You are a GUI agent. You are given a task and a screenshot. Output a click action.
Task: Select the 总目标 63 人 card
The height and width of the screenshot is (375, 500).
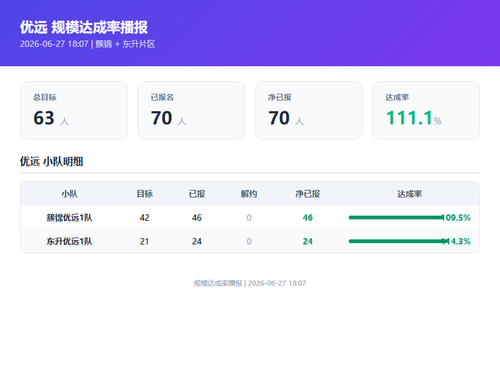(74, 110)
